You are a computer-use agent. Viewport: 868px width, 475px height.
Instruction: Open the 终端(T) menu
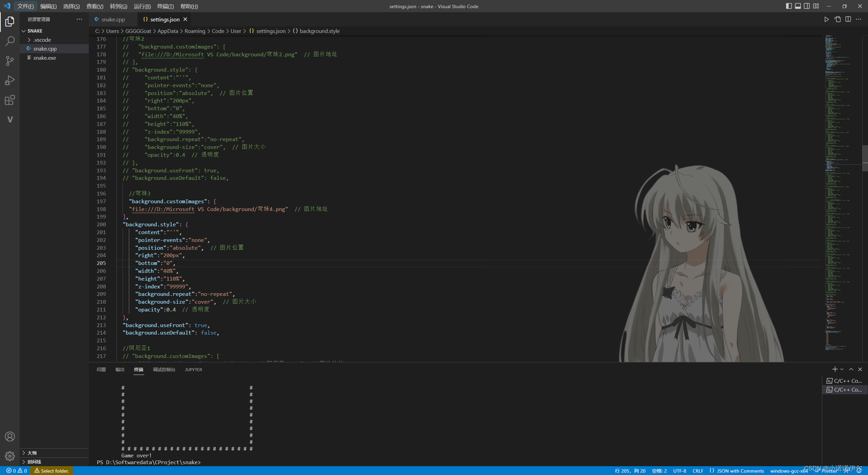click(165, 6)
